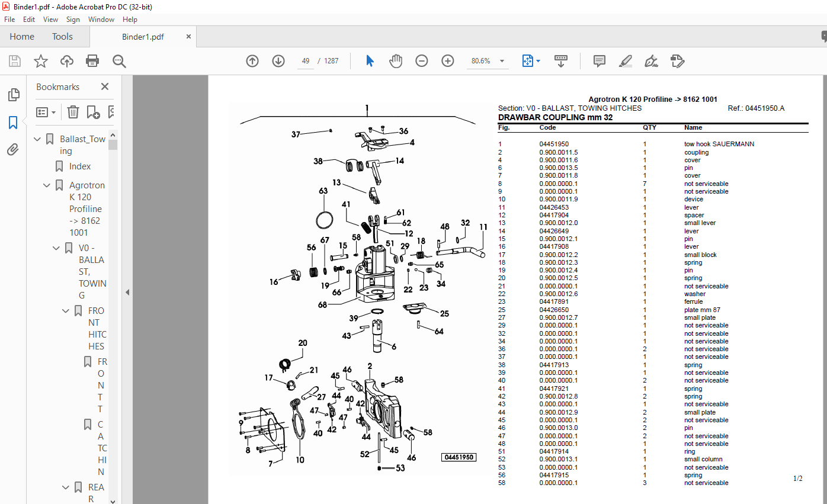This screenshot has width=827, height=504.
Task: Select the Ballast_Towing bookmark label
Action: click(x=82, y=145)
